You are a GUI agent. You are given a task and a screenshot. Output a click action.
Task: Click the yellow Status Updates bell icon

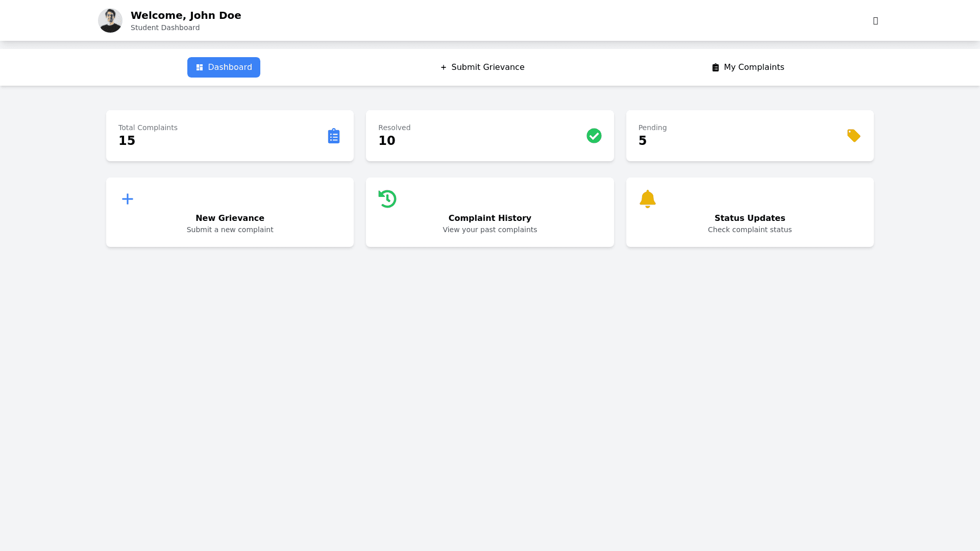click(x=647, y=199)
